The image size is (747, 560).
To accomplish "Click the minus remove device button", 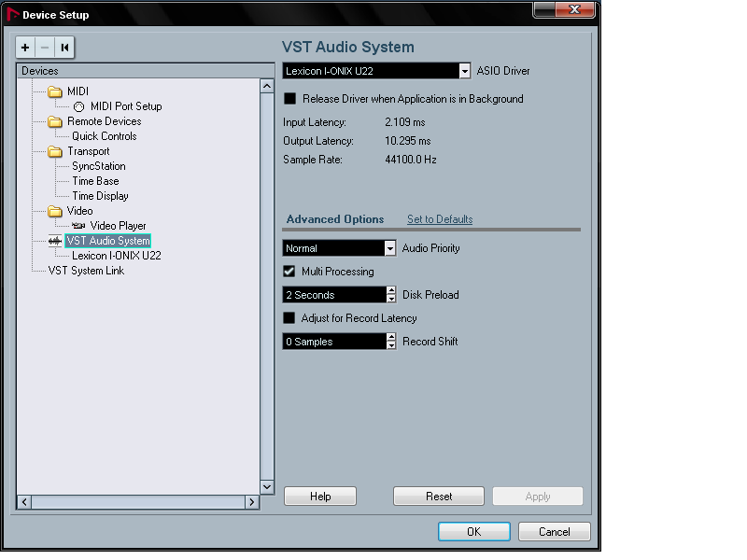I will tap(45, 48).
